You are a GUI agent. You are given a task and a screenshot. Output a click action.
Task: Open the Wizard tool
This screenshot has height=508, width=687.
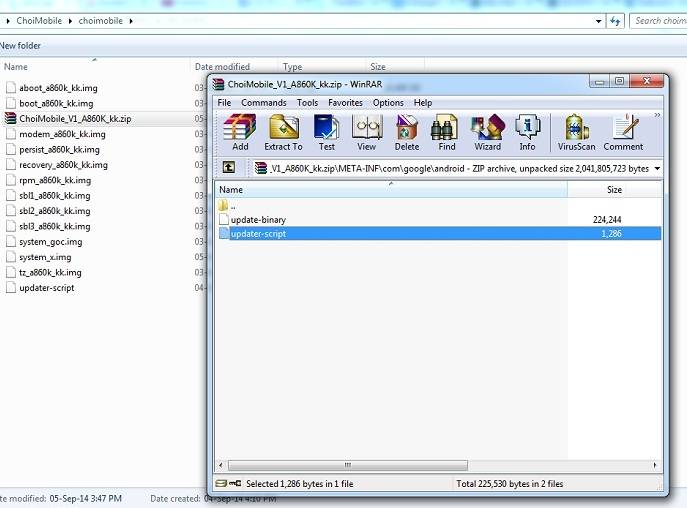click(x=487, y=132)
